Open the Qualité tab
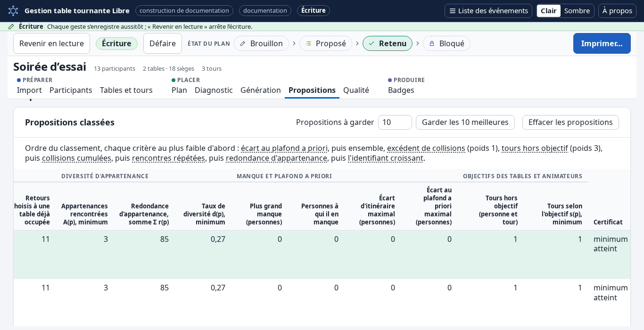The image size is (644, 330). pos(356,90)
